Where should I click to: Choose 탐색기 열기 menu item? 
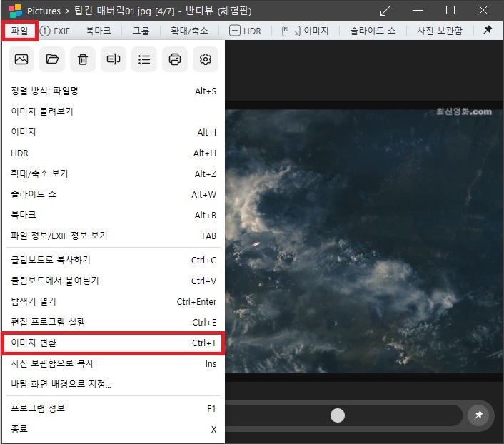pyautogui.click(x=113, y=301)
